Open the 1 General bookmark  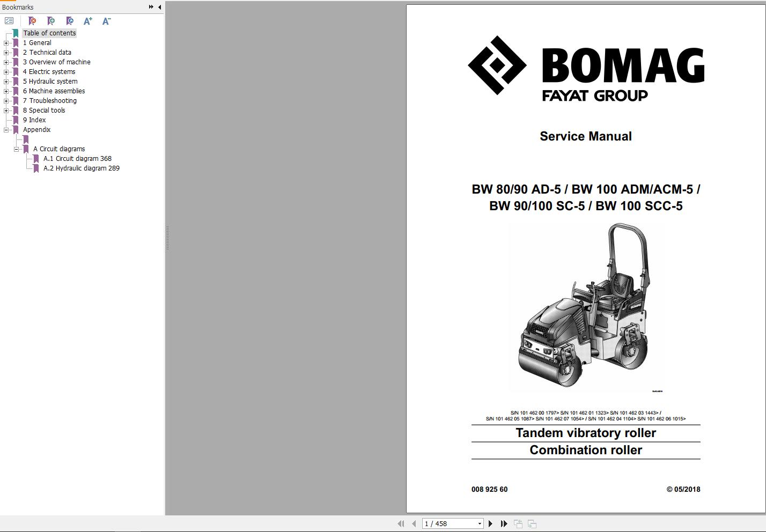click(37, 43)
